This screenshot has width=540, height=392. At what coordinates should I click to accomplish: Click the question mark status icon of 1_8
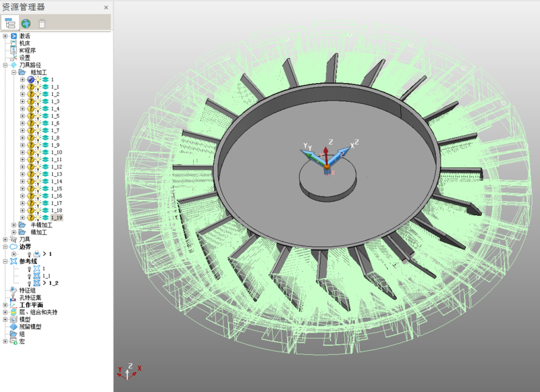[x=31, y=138]
